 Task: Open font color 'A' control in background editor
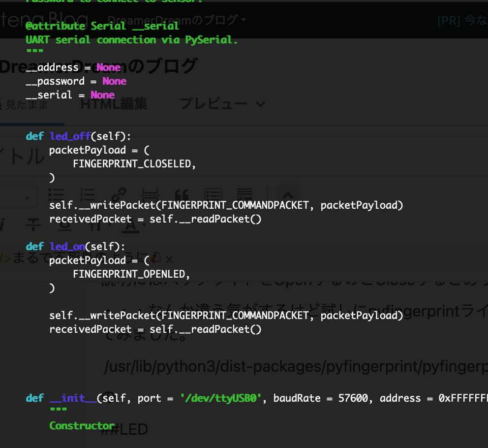pyautogui.click(x=133, y=225)
